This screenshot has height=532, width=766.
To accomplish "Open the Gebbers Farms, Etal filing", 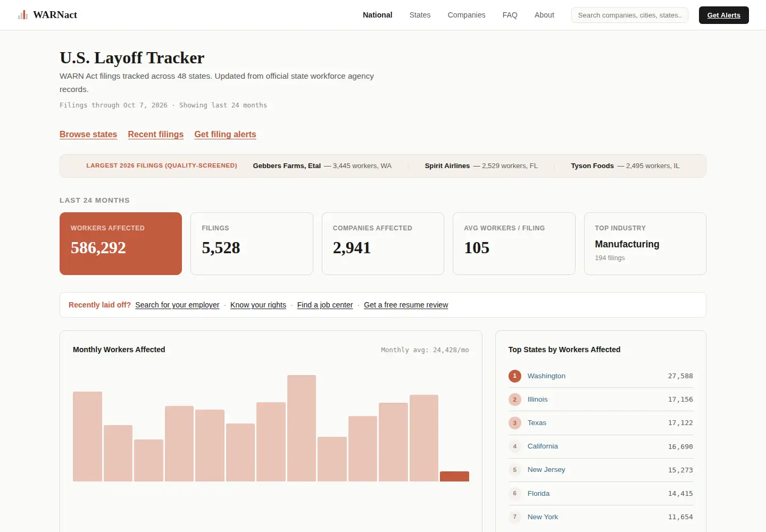I will 322,166.
